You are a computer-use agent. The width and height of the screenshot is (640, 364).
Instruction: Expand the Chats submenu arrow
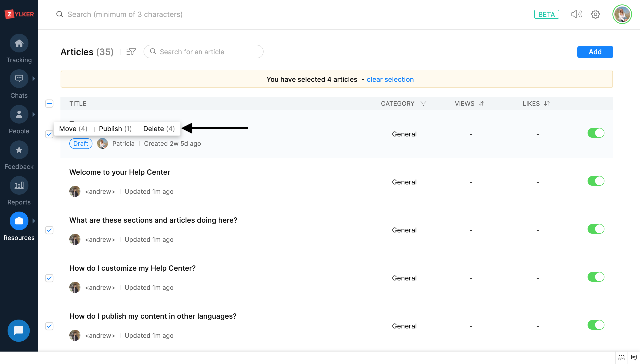tap(34, 79)
